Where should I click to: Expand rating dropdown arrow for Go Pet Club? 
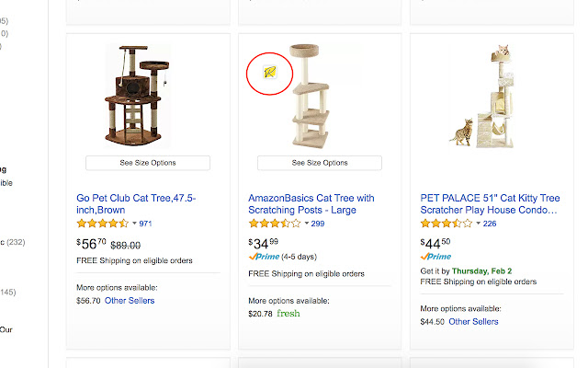(134, 224)
